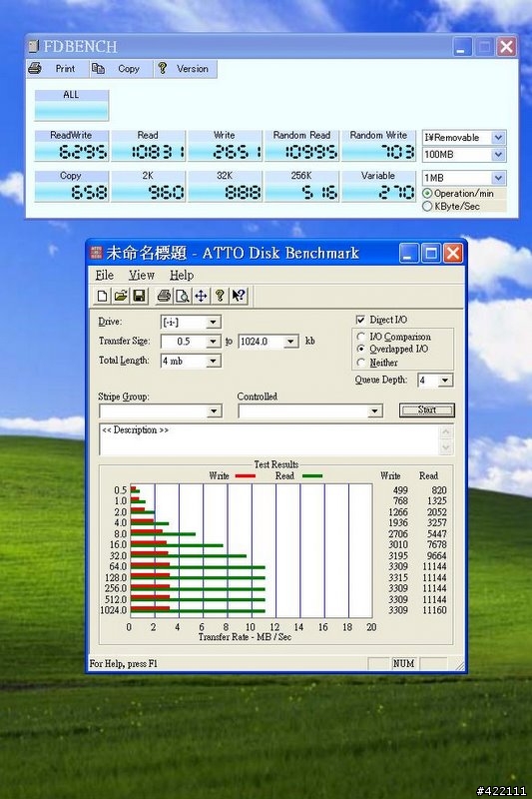Run the 2K test in FDBENCH
This screenshot has height=799, width=532.
click(148, 186)
